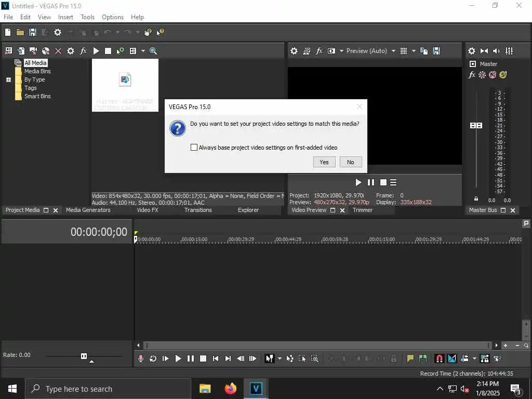Adjust the Master Bus volume fader
532x399 pixels.
coord(476,126)
